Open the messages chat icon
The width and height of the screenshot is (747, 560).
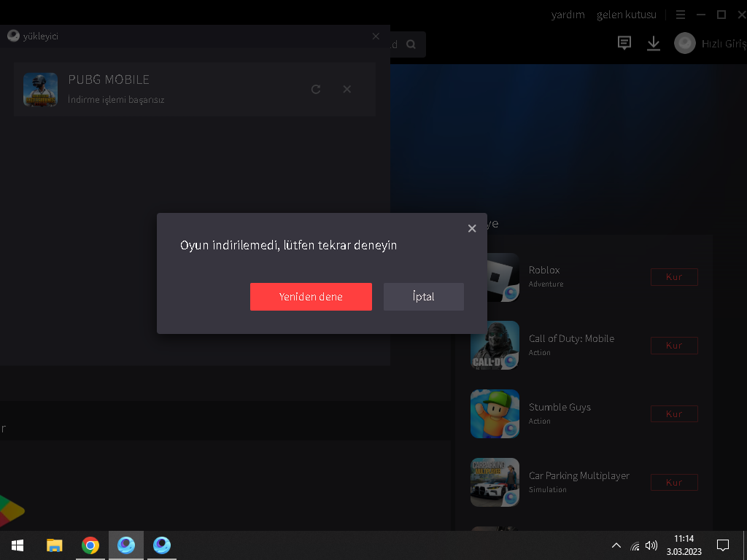(624, 43)
